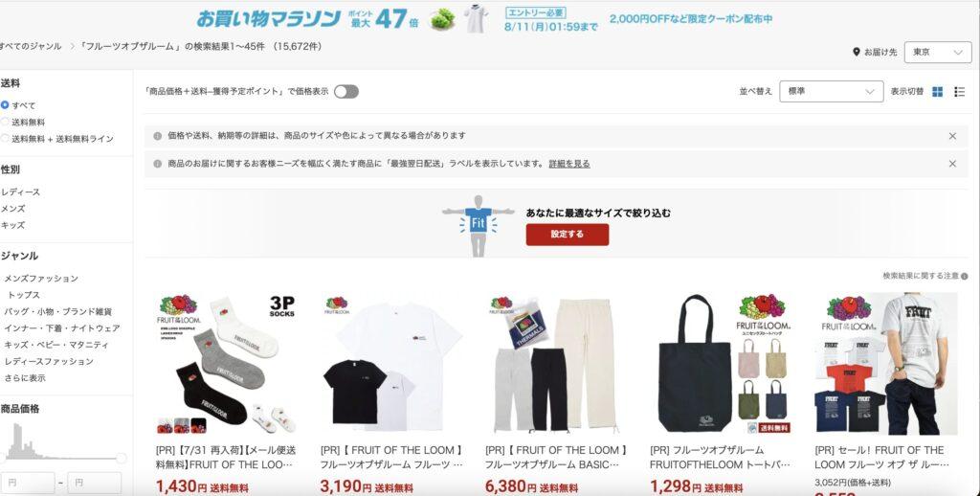Viewport: 980px width, 496px height.
Task: Open the 詳細を見る link
Action: (569, 164)
